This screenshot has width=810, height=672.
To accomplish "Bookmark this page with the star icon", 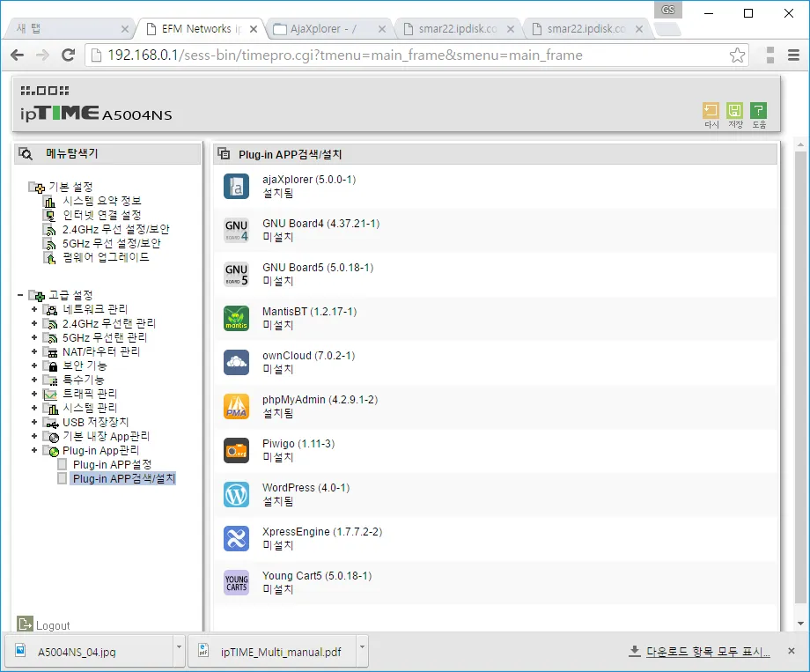I will tap(737, 55).
